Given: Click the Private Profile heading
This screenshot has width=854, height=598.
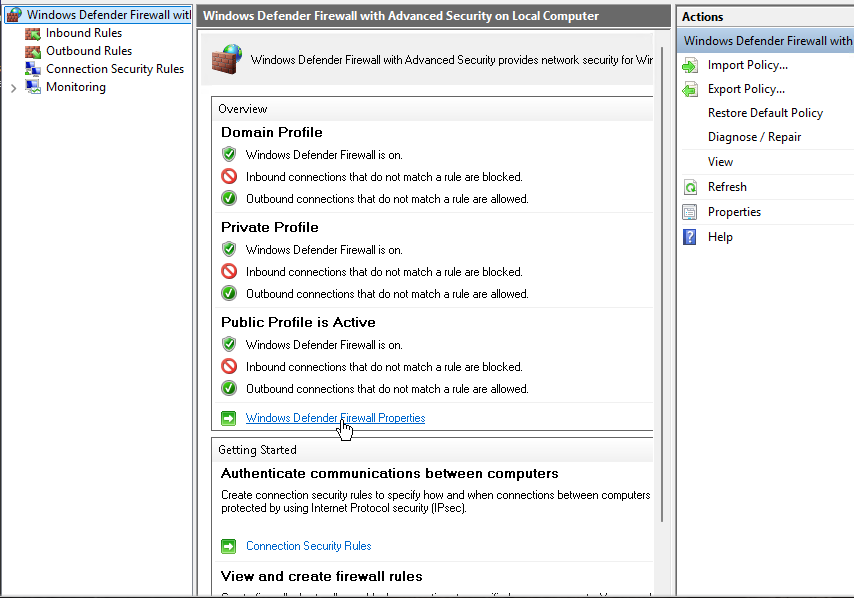Looking at the screenshot, I should point(270,227).
